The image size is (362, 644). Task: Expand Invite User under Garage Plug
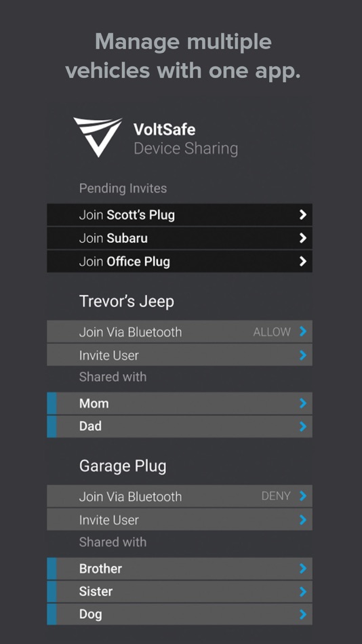point(180,519)
